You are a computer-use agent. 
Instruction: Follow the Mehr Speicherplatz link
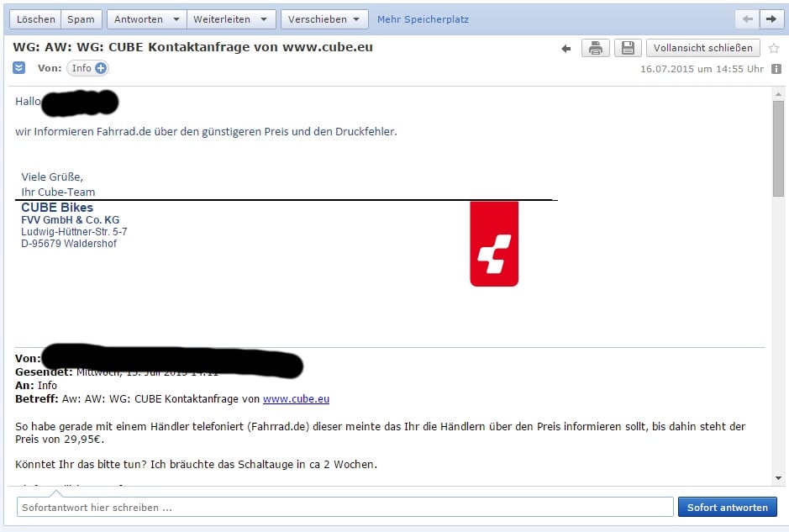pos(423,19)
